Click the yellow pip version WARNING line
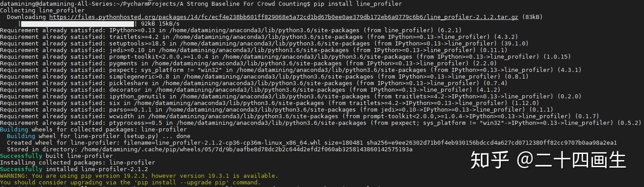644x187 pixels. coord(139,176)
